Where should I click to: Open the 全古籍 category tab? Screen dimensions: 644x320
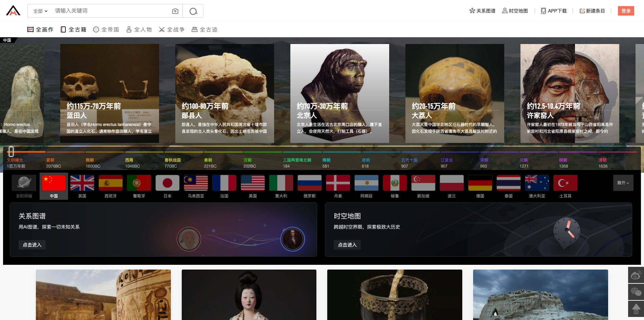[73, 29]
